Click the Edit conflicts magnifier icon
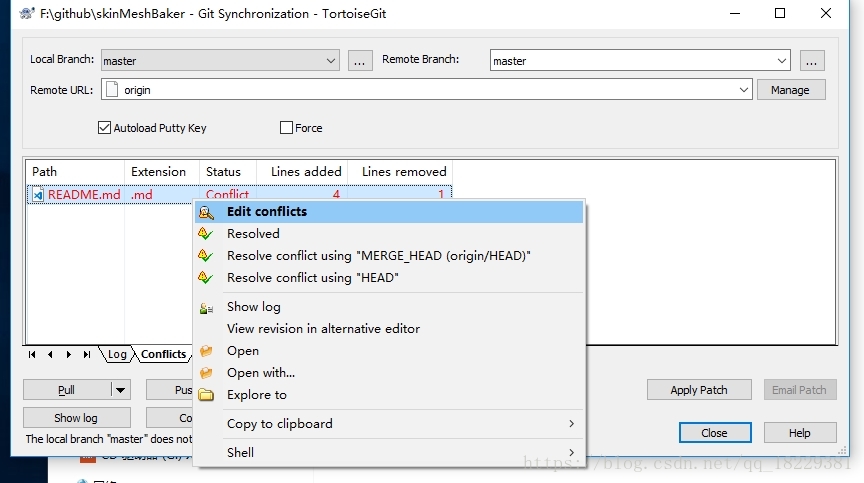Viewport: 864px width, 483px height. [206, 212]
